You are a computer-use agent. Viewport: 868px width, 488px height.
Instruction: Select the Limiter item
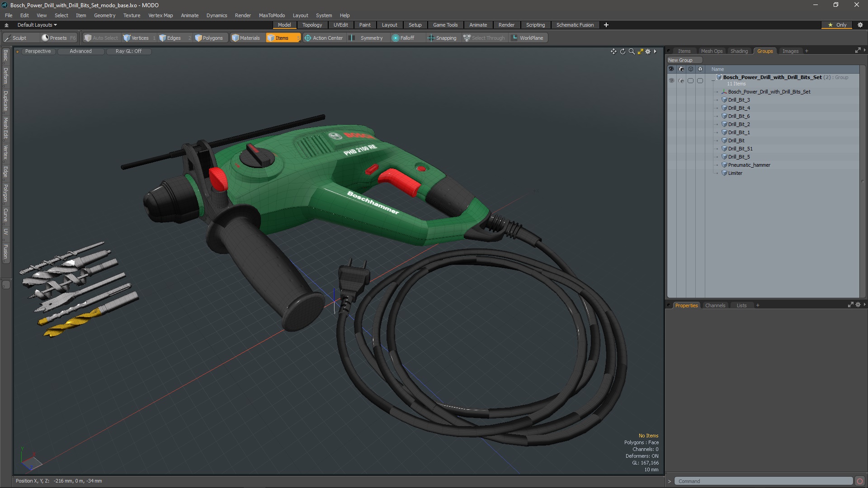[x=735, y=173]
